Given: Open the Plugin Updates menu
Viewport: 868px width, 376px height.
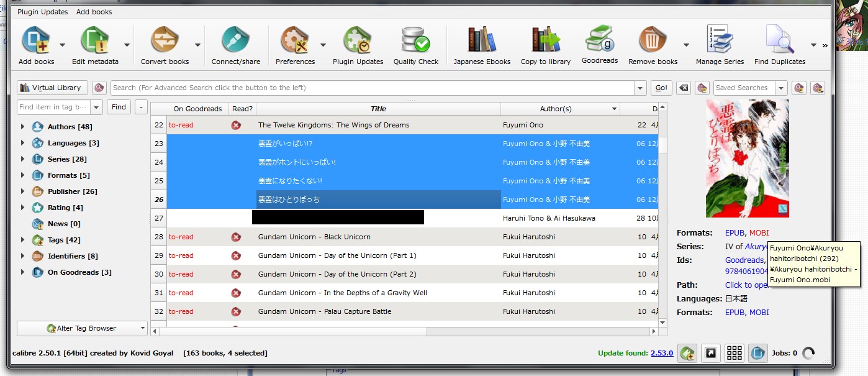Looking at the screenshot, I should click(43, 12).
